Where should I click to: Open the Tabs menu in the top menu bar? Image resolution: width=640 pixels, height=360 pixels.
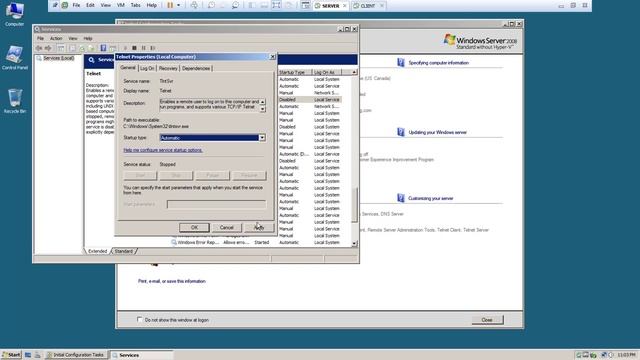pyautogui.click(x=136, y=5)
